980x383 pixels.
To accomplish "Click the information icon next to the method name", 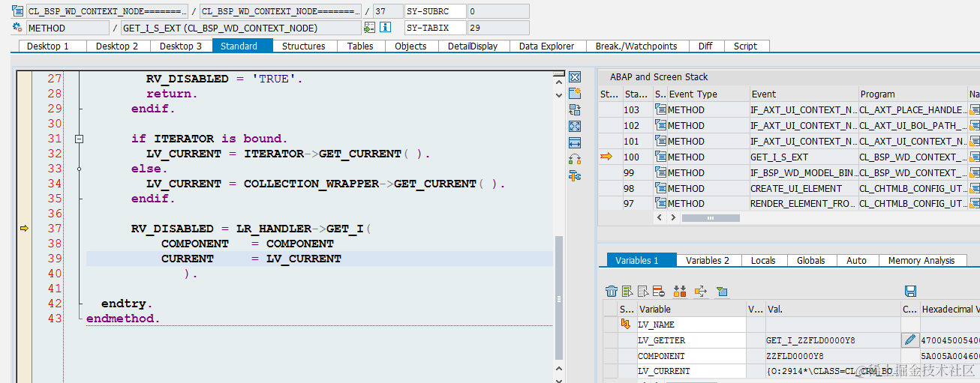I will (385, 28).
